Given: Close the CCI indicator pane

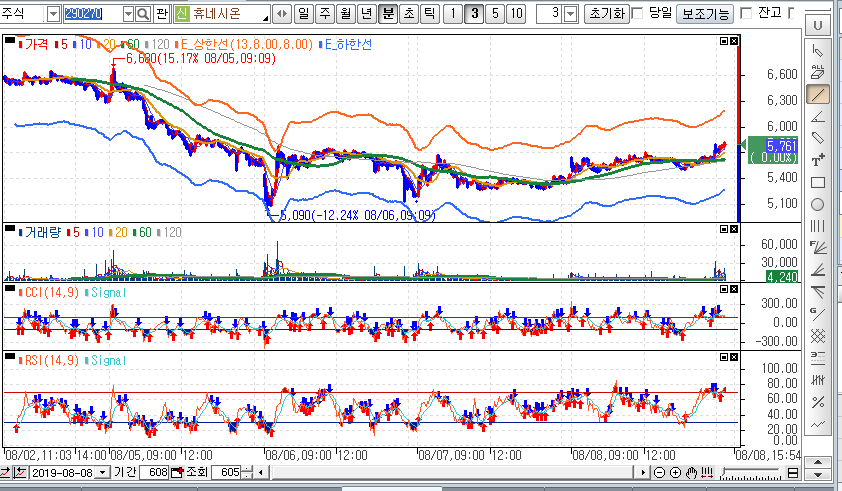Looking at the screenshot, I should point(734,289).
